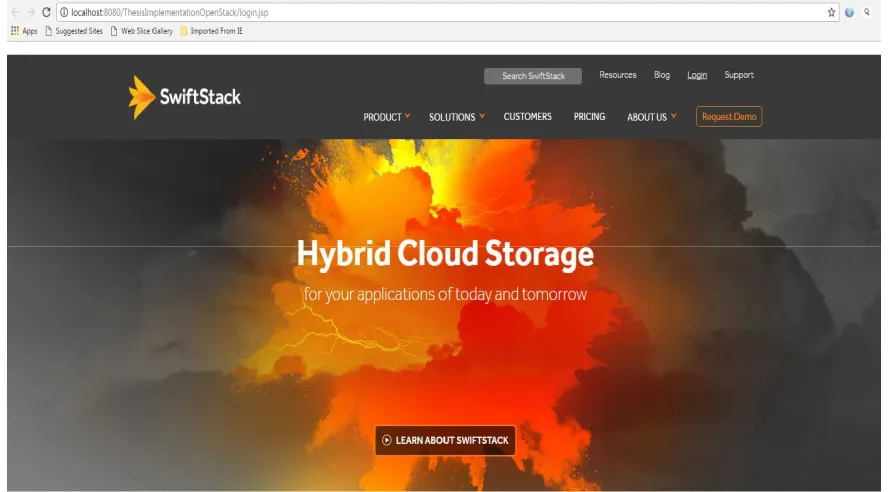
Task: Click the browser back arrow
Action: click(15, 12)
